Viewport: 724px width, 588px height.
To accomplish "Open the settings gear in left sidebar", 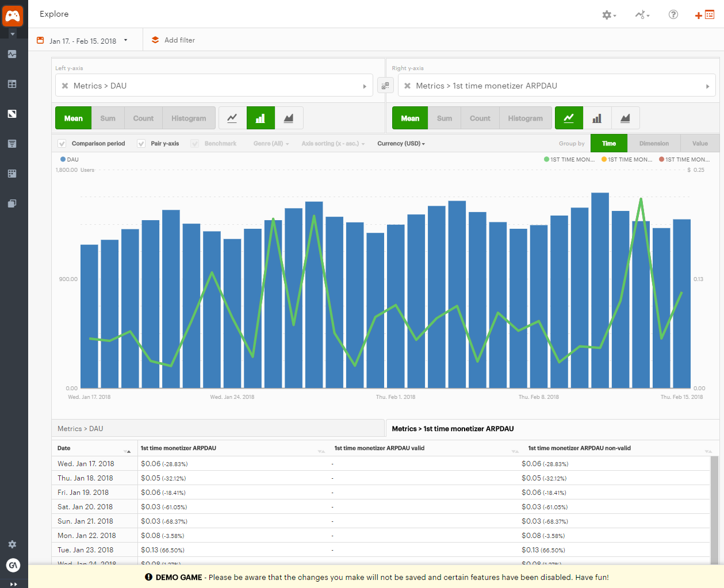I will pyautogui.click(x=12, y=544).
